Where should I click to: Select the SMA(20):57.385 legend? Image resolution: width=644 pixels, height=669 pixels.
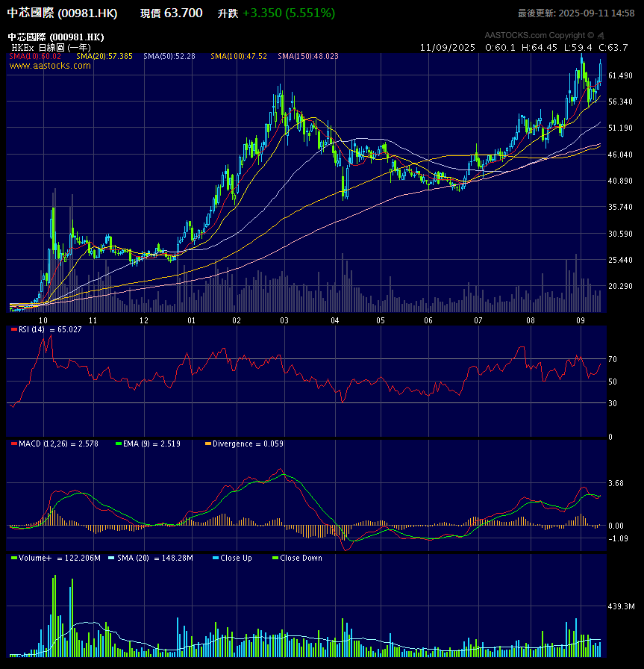[x=104, y=56]
